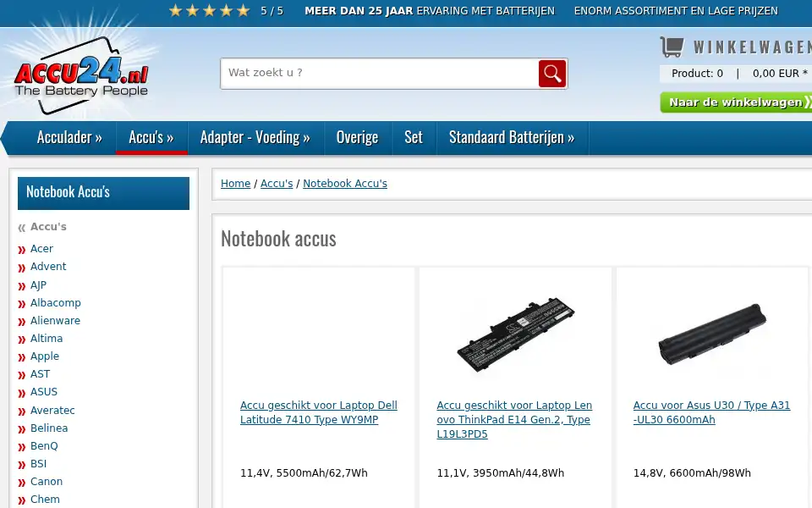Go back to Accu's in sidebar
This screenshot has height=508, width=812.
tap(48, 227)
